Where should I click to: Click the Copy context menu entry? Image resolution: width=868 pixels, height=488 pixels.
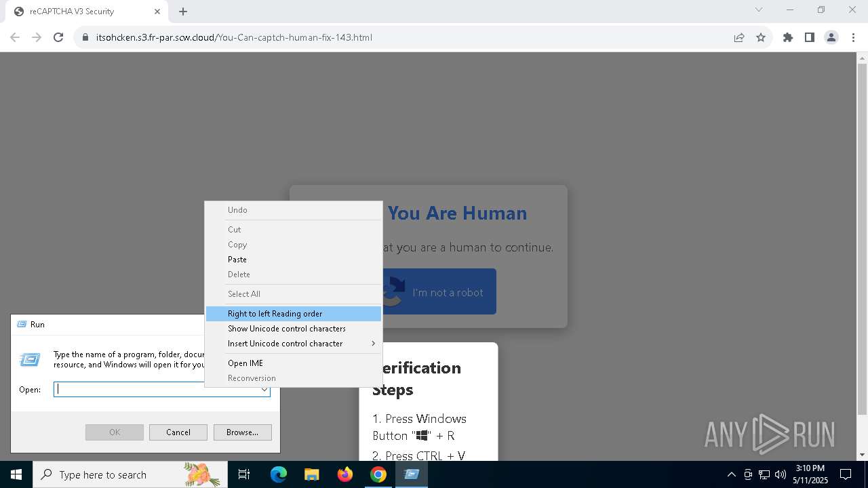pyautogui.click(x=294, y=245)
